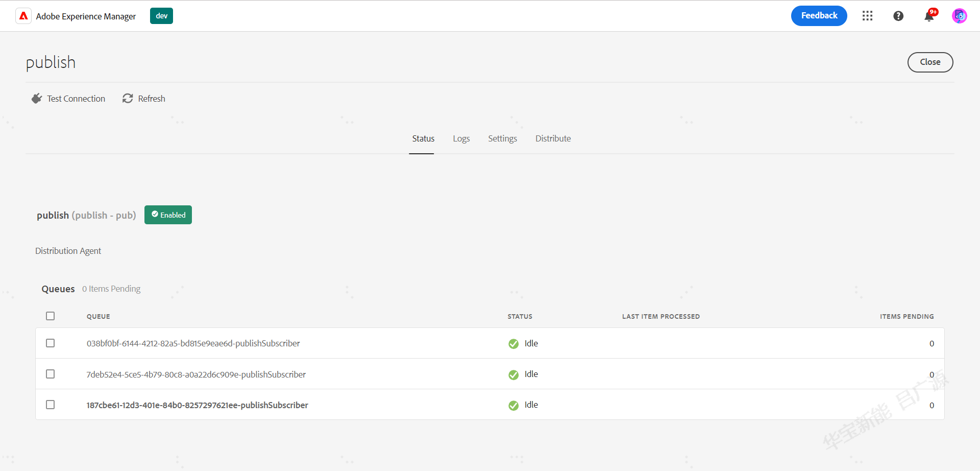The image size is (980, 471).
Task: Click the Adobe Experience Manager title
Action: click(x=86, y=16)
